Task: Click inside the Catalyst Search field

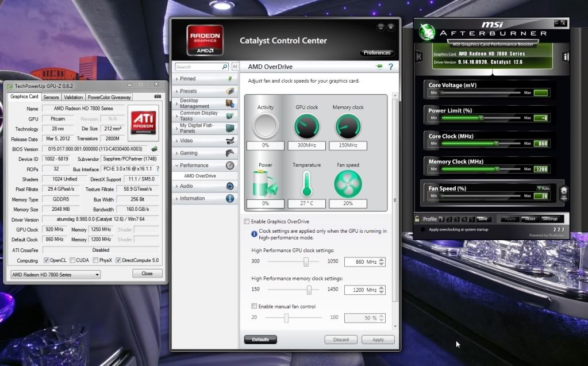Action: click(199, 67)
